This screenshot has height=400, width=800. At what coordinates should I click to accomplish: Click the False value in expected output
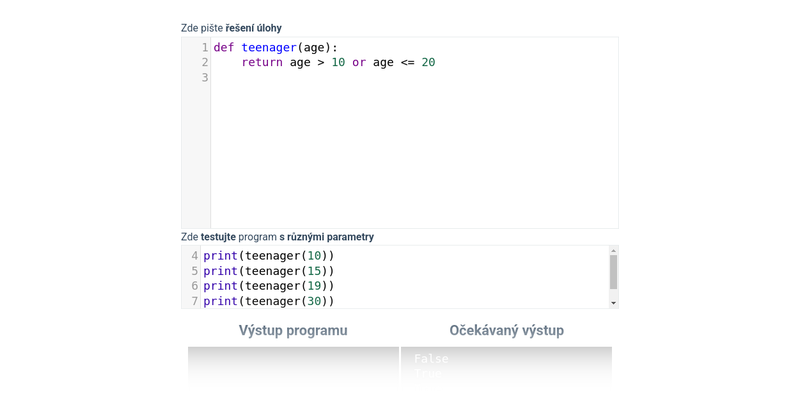click(431, 359)
